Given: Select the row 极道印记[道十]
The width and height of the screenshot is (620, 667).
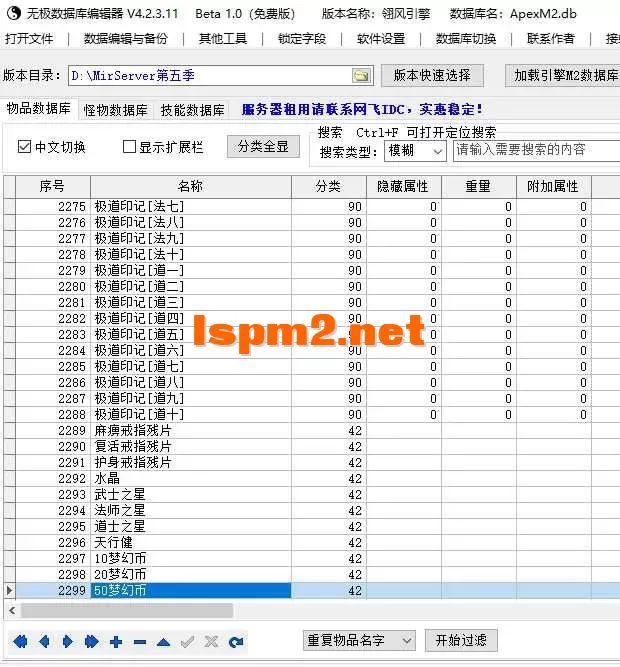Looking at the screenshot, I should (311, 415).
